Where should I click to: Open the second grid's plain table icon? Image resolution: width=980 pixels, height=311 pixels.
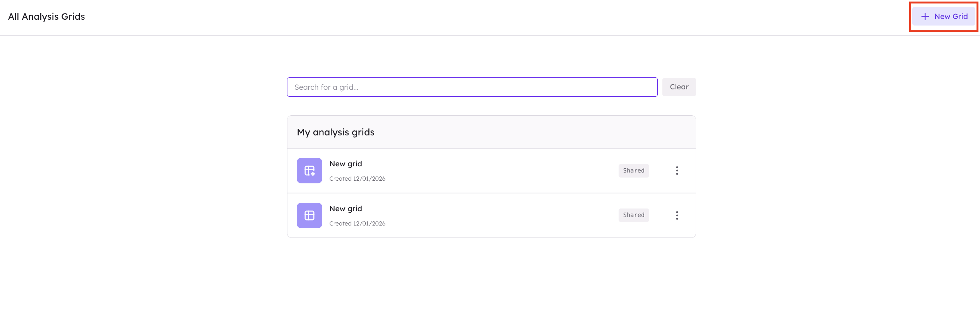pyautogui.click(x=309, y=215)
